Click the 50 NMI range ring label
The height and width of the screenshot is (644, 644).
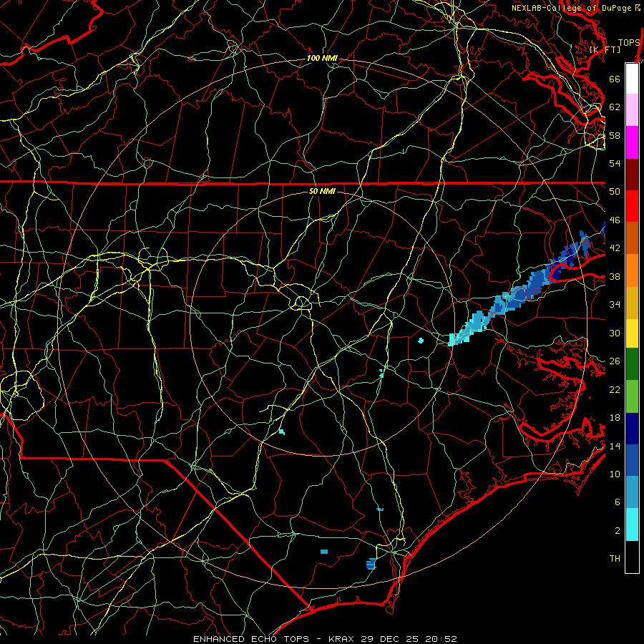point(322,191)
